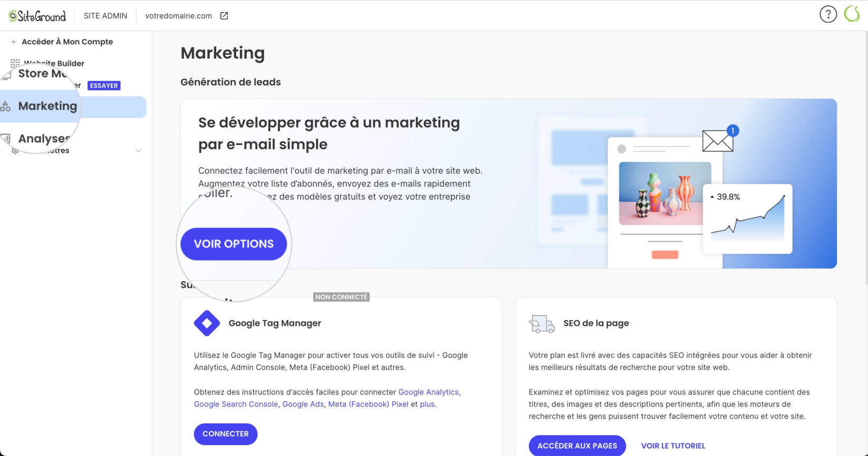Open the green user profile icon

(x=852, y=14)
